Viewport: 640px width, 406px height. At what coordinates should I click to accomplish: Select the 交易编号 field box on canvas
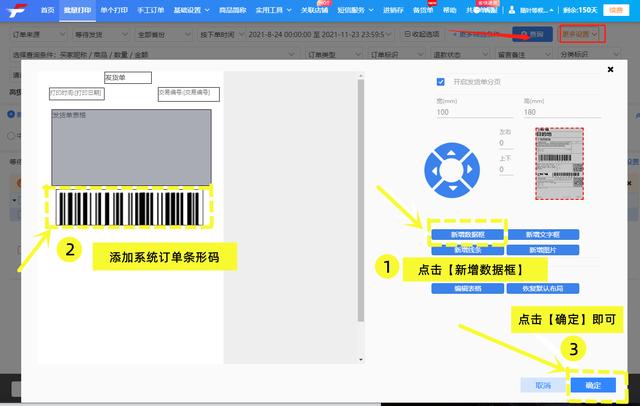[189, 94]
